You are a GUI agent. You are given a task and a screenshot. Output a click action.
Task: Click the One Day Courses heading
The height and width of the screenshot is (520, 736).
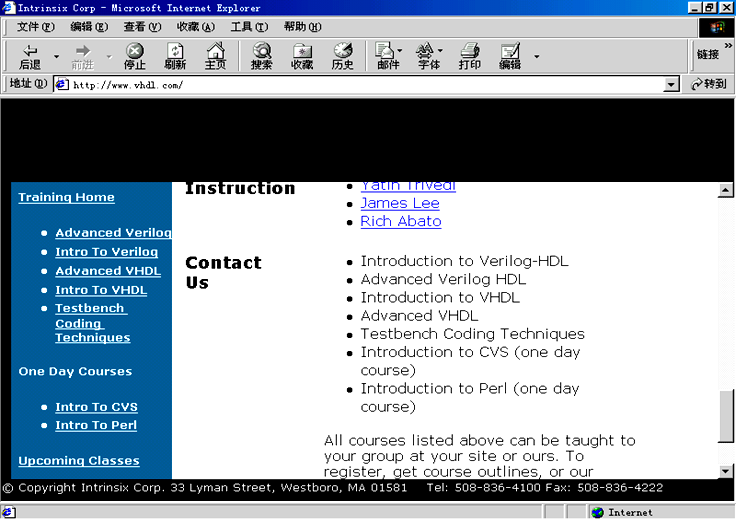(x=75, y=372)
